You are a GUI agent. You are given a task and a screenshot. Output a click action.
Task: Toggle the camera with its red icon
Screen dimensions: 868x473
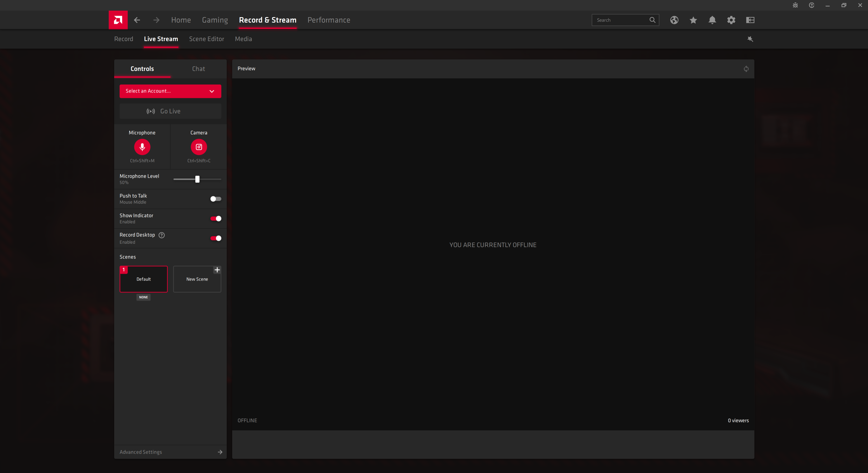pos(199,147)
